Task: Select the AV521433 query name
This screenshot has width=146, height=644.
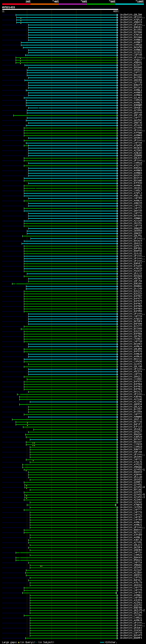Action: (8, 8)
